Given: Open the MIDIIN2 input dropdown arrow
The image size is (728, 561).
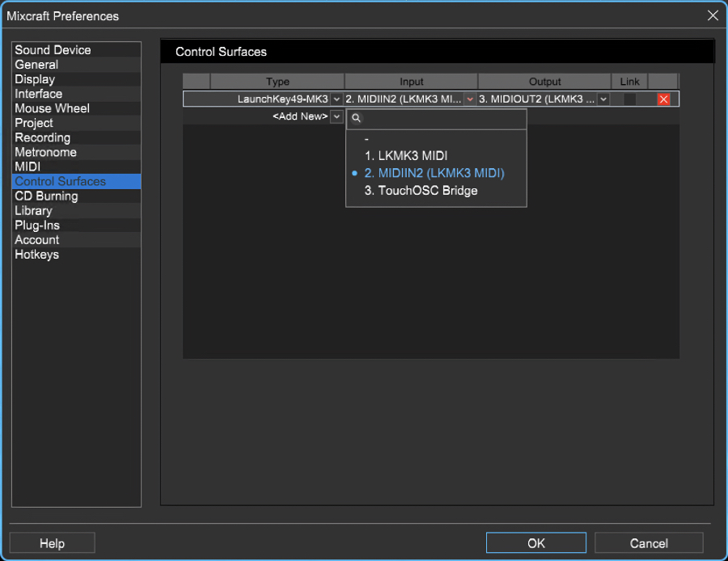Looking at the screenshot, I should 470,99.
